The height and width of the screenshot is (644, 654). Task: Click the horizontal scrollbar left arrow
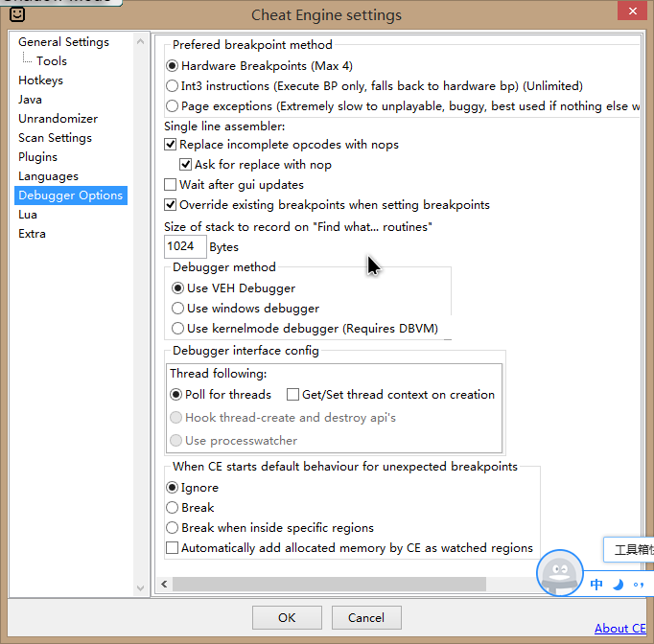pyautogui.click(x=164, y=584)
